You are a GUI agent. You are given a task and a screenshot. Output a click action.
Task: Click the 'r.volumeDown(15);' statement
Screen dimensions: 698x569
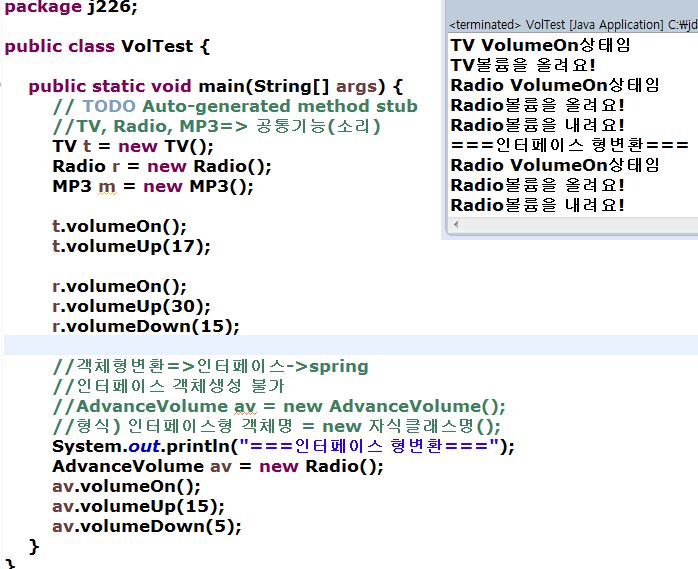146,326
